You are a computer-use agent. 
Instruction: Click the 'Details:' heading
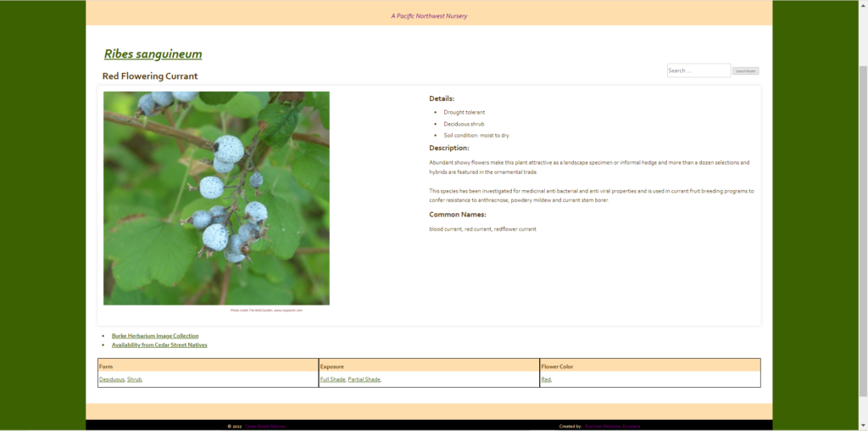coord(442,98)
